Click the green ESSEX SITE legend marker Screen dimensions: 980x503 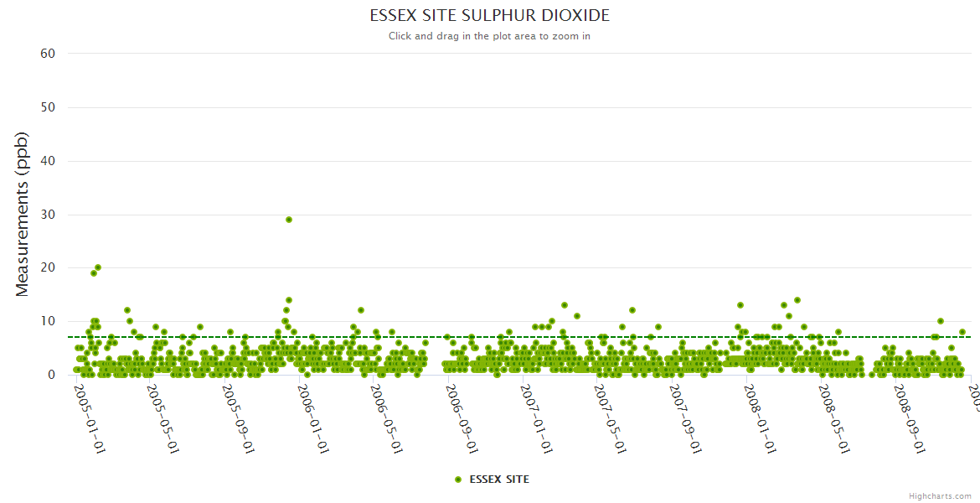click(458, 480)
